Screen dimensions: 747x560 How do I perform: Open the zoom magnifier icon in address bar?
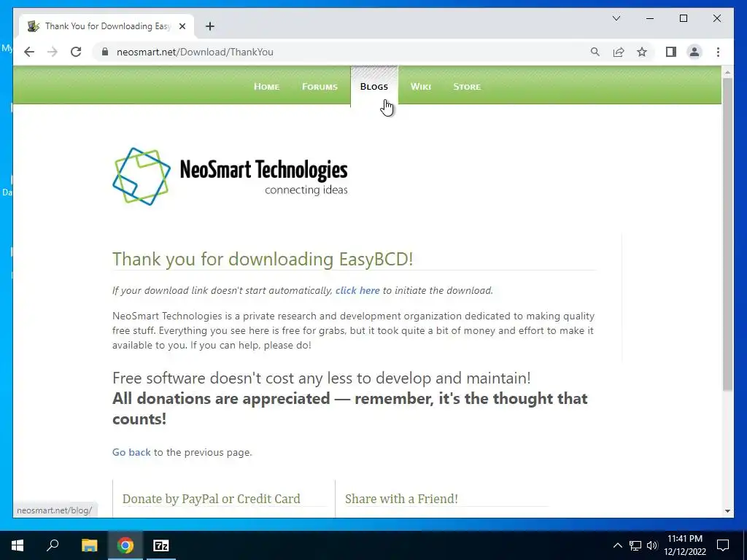tap(595, 52)
